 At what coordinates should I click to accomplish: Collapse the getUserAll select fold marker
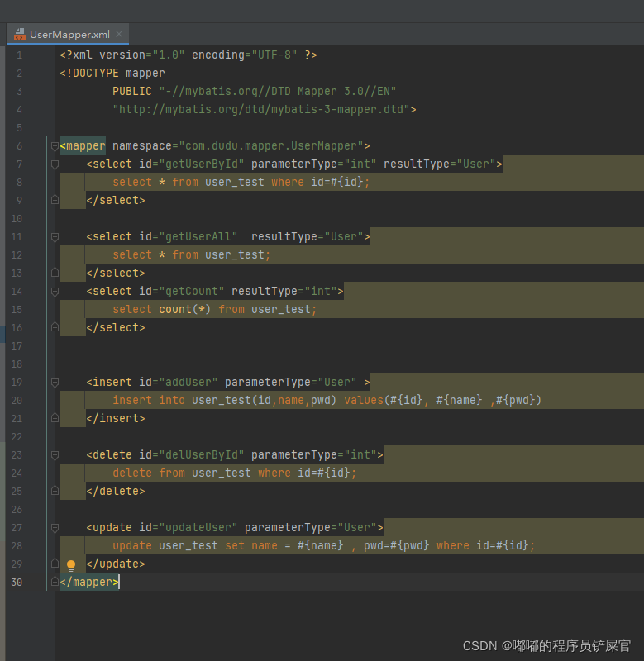55,237
